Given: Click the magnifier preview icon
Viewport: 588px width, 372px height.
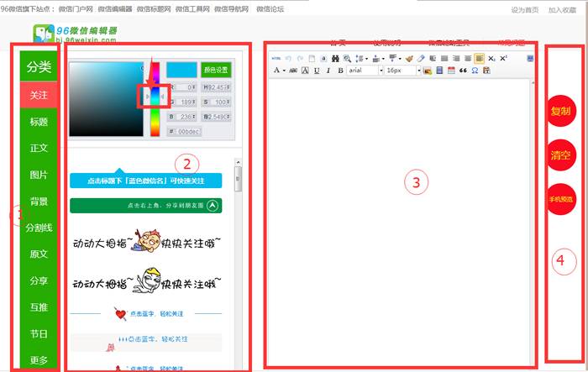Looking at the screenshot, I should pyautogui.click(x=347, y=59).
